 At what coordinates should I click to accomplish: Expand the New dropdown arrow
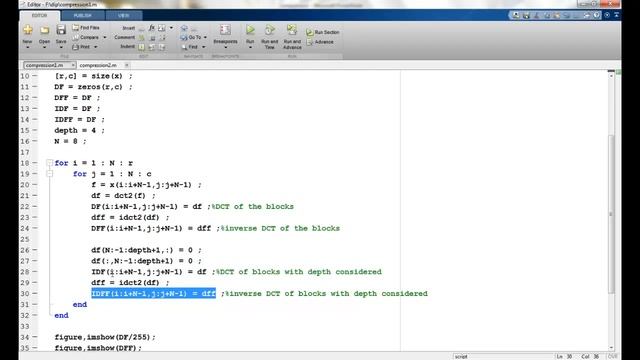click(x=28, y=48)
